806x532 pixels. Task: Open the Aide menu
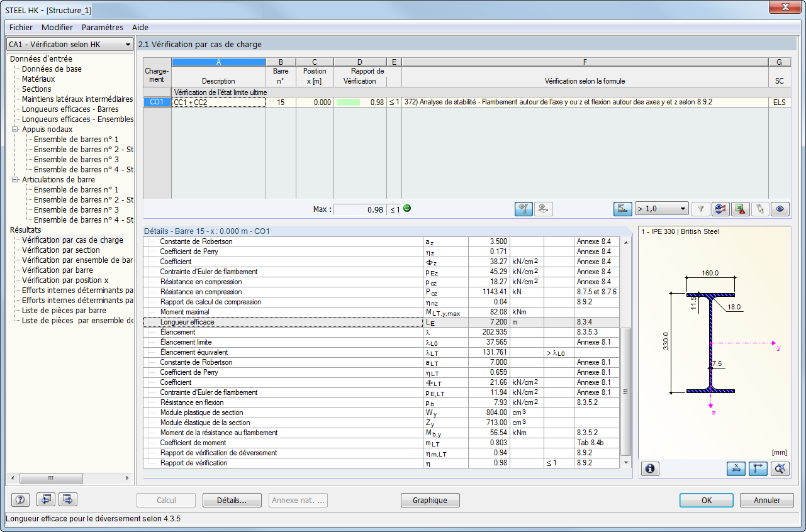[x=140, y=28]
